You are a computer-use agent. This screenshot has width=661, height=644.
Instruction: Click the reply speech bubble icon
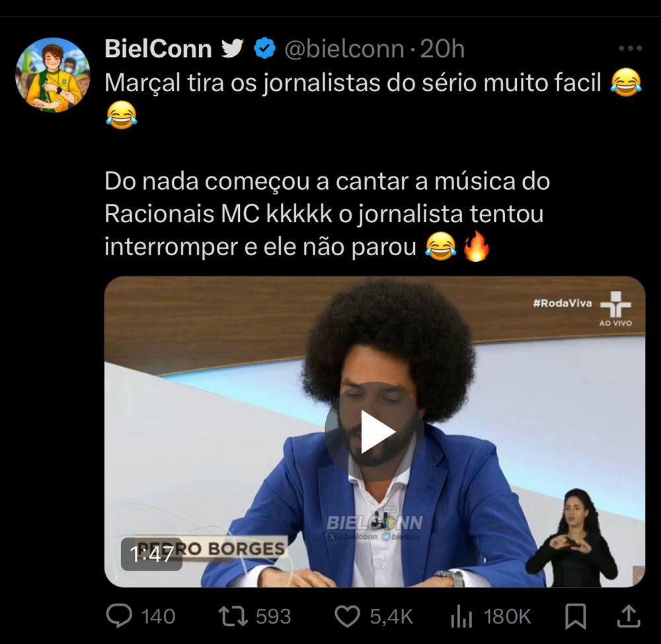pyautogui.click(x=119, y=616)
